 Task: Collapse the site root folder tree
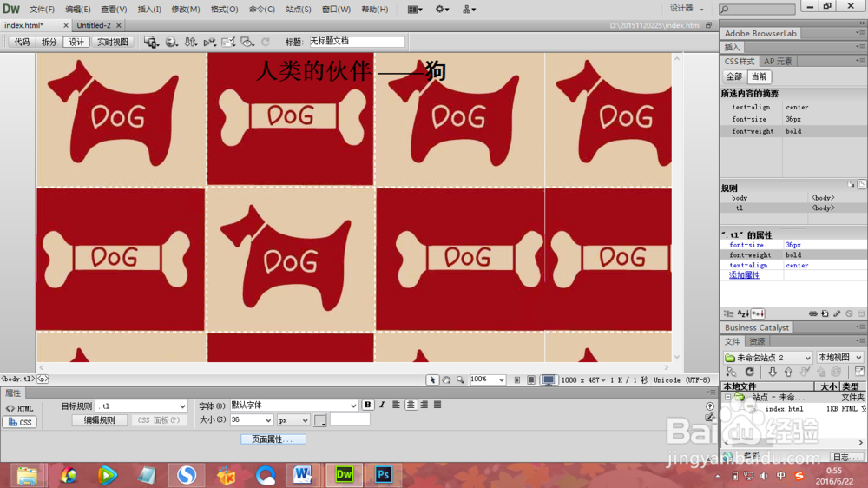(728, 397)
